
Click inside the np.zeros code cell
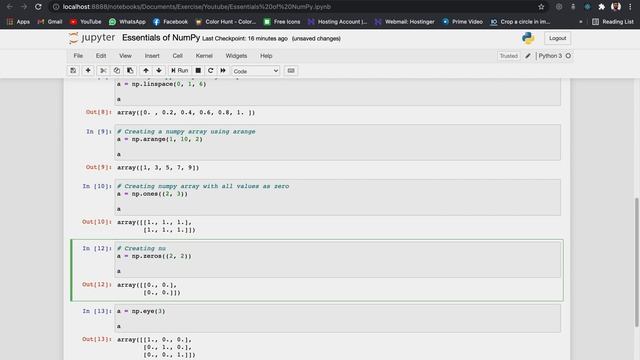point(338,260)
